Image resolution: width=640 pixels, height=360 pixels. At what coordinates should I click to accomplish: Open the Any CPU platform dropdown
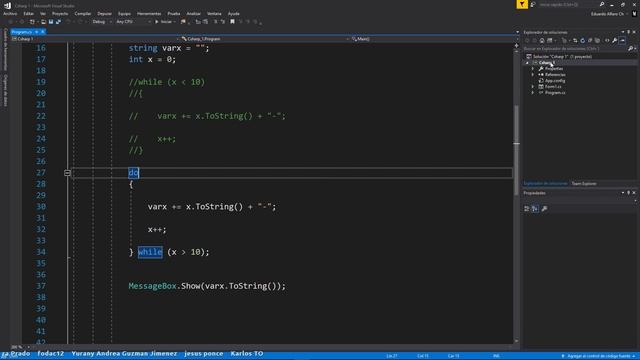[133, 22]
